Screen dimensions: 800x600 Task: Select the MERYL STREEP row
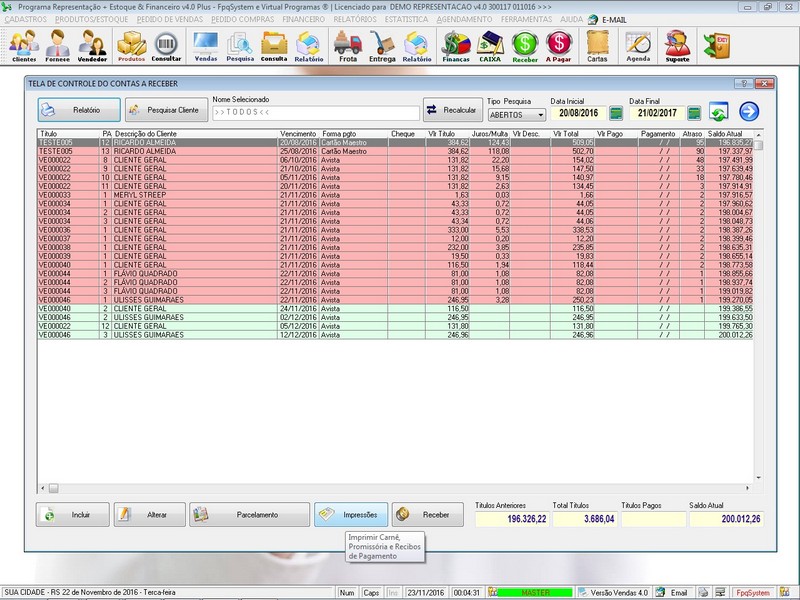pos(395,195)
